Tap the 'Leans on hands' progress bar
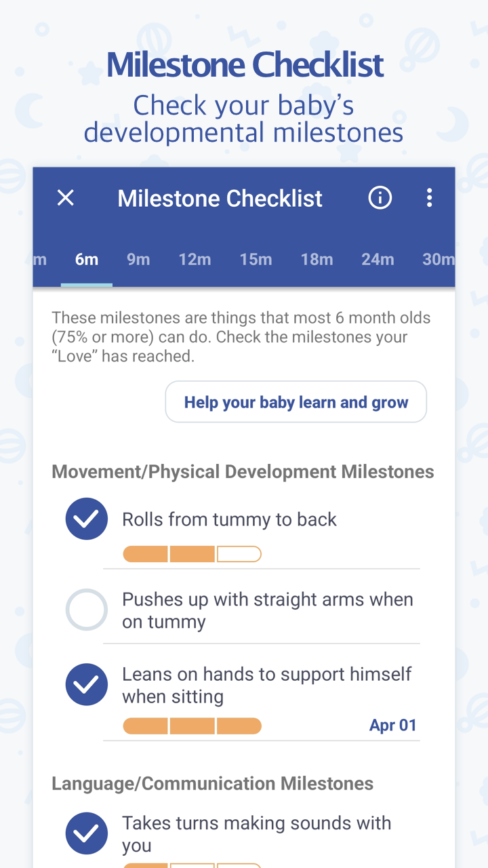 192,726
